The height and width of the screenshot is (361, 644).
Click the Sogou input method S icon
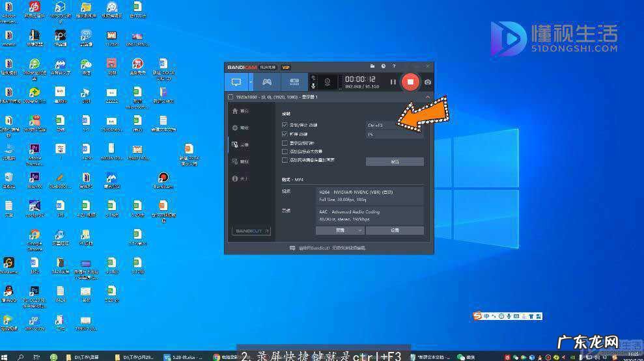pyautogui.click(x=477, y=316)
